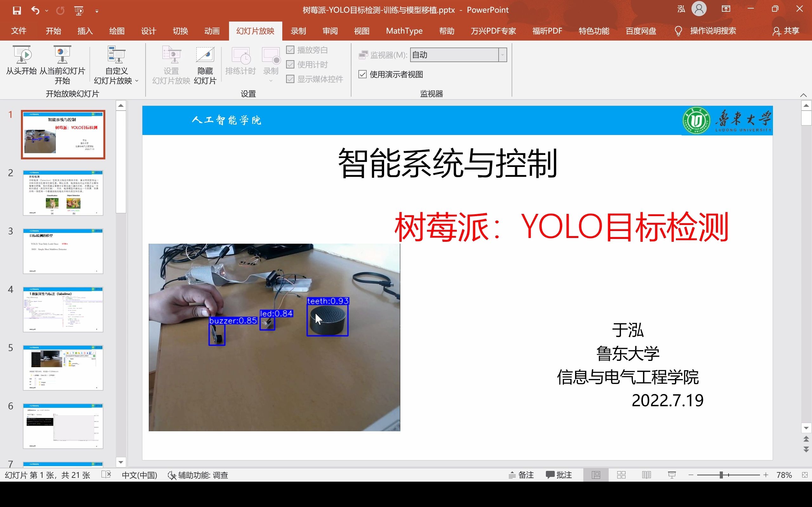The width and height of the screenshot is (812, 507).
Task: Switch to slide sorter view in status bar
Action: [621, 475]
